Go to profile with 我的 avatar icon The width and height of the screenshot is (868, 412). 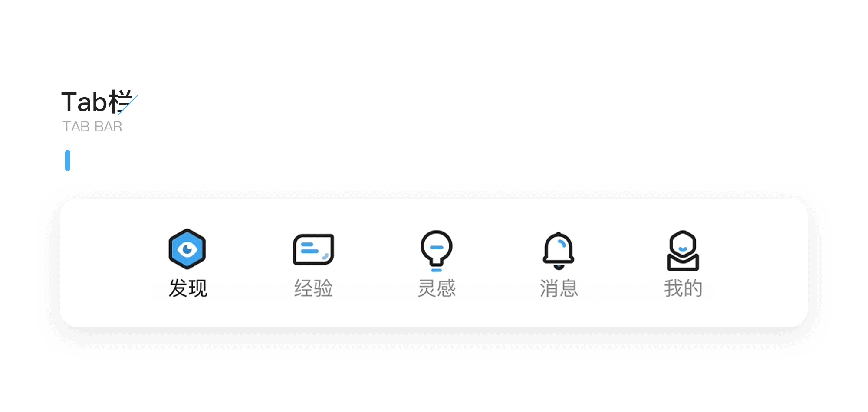(x=683, y=251)
